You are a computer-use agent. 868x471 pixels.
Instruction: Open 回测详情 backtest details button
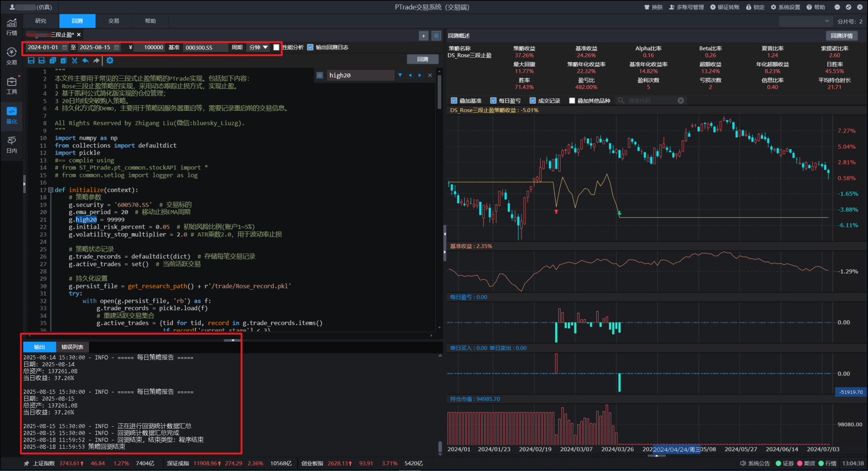(842, 36)
